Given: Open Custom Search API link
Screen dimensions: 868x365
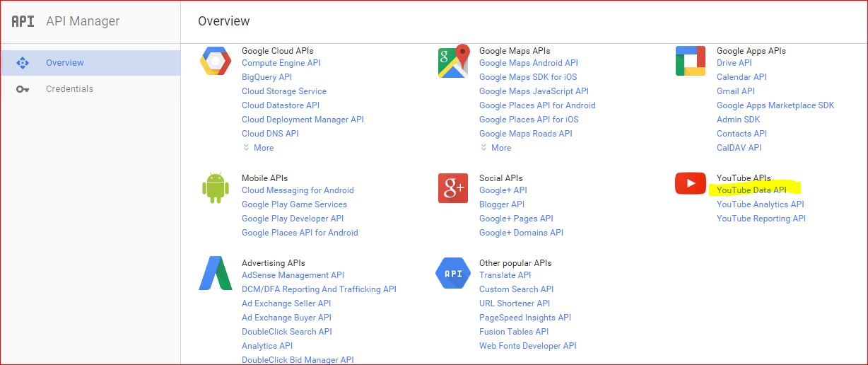Looking at the screenshot, I should coord(517,289).
